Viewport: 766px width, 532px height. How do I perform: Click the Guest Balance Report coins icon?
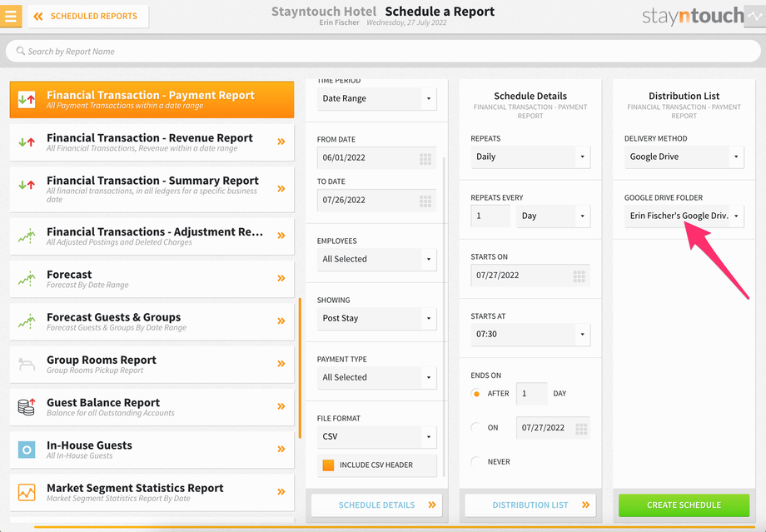pyautogui.click(x=27, y=406)
